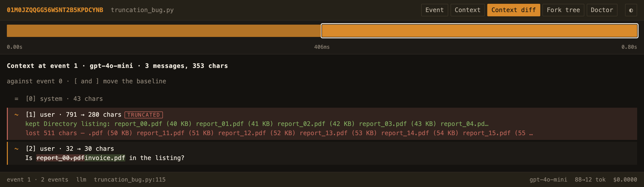Click the 88→12 tok count in status bar
This screenshot has width=644, height=187.
(x=590, y=179)
